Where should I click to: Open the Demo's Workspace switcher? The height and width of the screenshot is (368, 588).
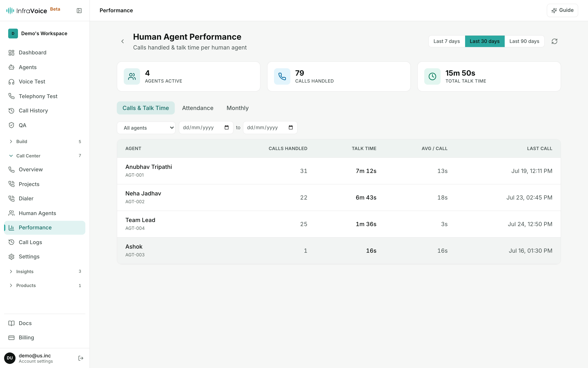click(45, 33)
